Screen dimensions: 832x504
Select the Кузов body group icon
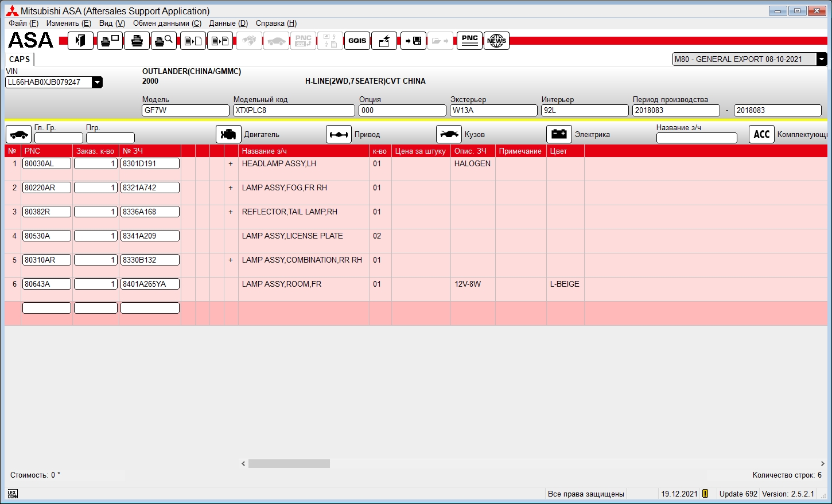coord(449,134)
